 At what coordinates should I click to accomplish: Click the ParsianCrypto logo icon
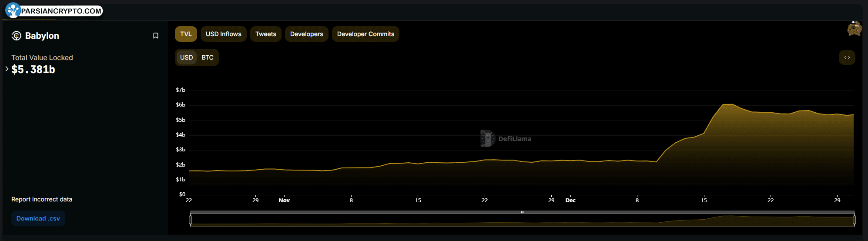tap(13, 10)
